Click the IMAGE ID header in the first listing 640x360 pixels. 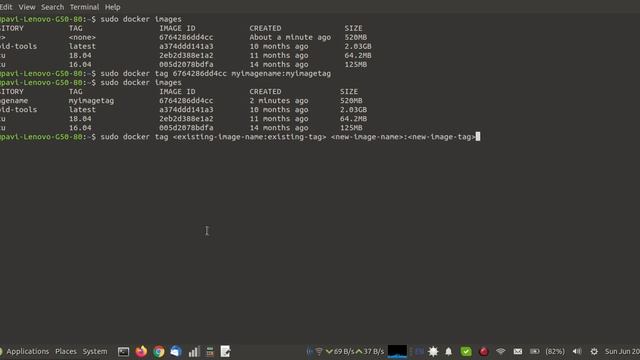click(x=177, y=28)
